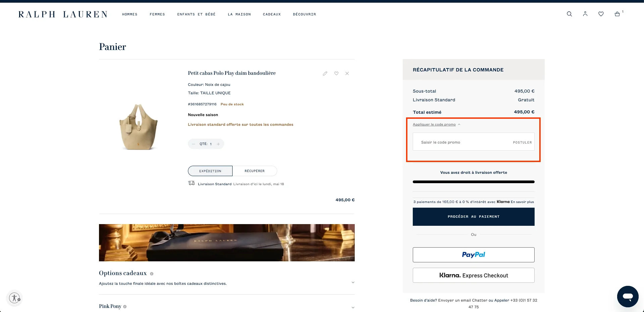Click the gift box banner image
This screenshot has width=644, height=312.
[x=227, y=243]
